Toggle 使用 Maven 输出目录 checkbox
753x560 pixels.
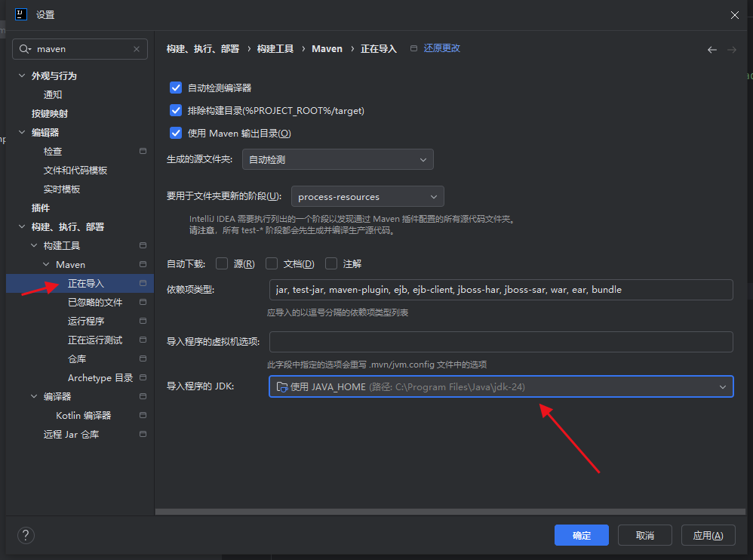coord(176,133)
